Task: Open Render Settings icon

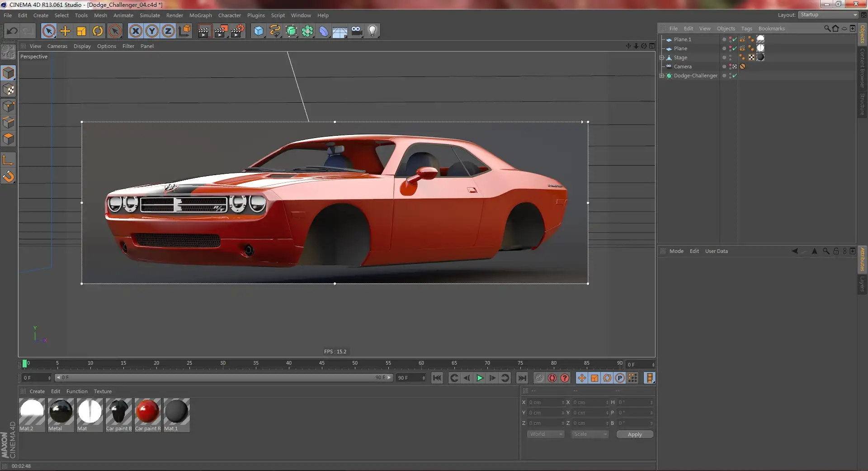Action: (x=237, y=31)
